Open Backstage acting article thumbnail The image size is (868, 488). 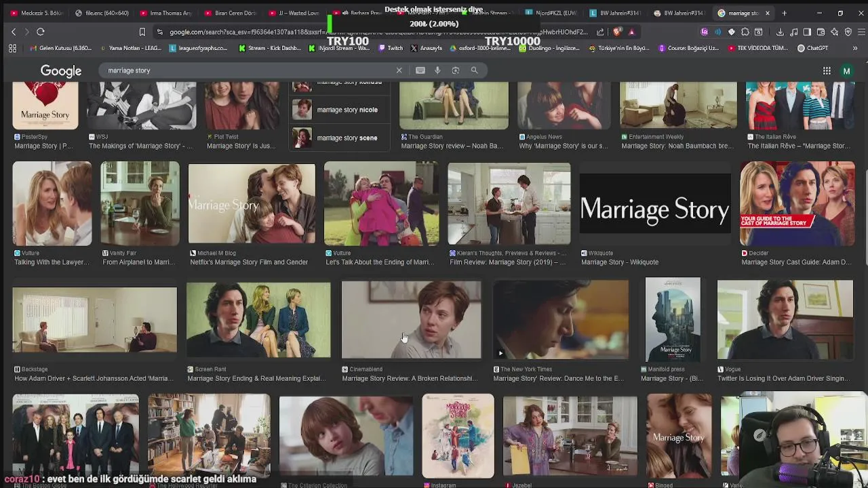point(94,320)
